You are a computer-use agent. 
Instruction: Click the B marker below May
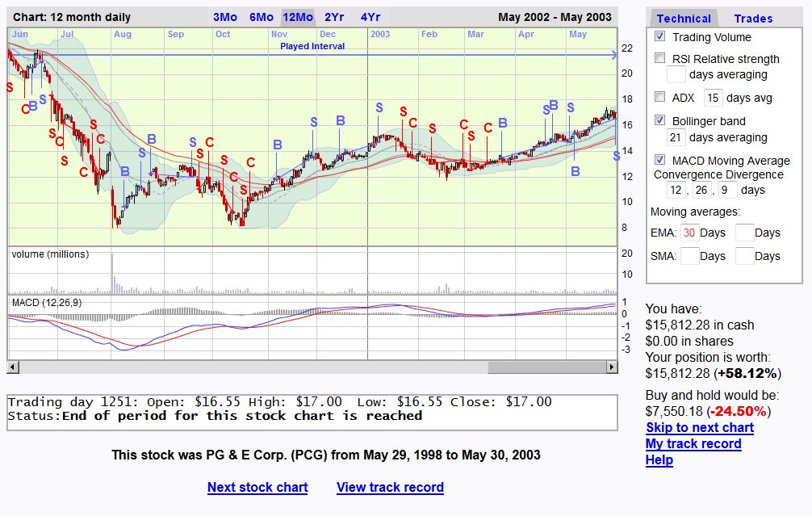click(576, 171)
